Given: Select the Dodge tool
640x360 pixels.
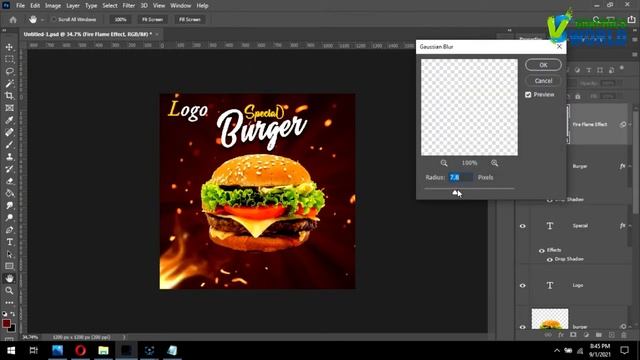Looking at the screenshot, I should click(9, 218).
